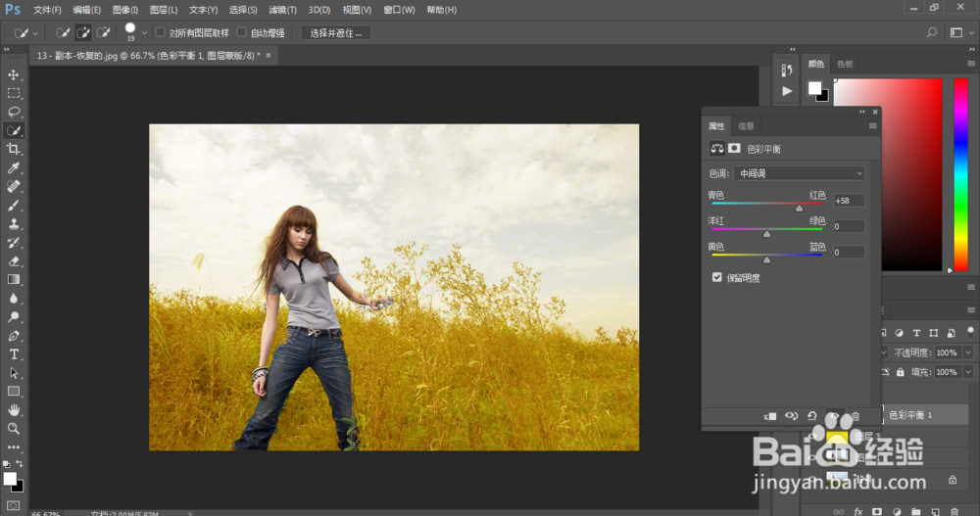The height and width of the screenshot is (516, 980).
Task: Click the 选择并遮住 button
Action: [x=335, y=32]
